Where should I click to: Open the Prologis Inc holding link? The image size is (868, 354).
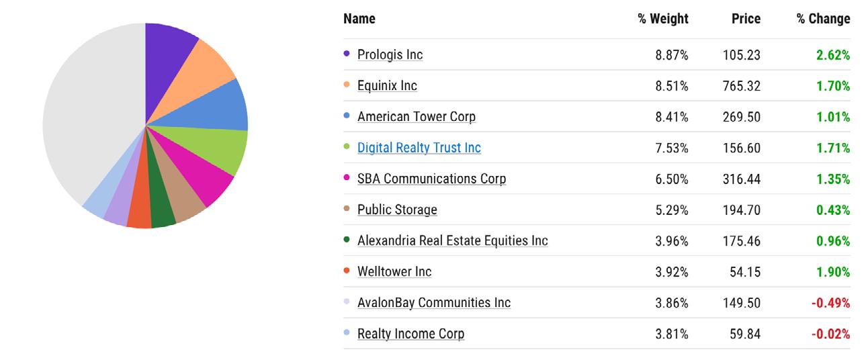coord(390,55)
